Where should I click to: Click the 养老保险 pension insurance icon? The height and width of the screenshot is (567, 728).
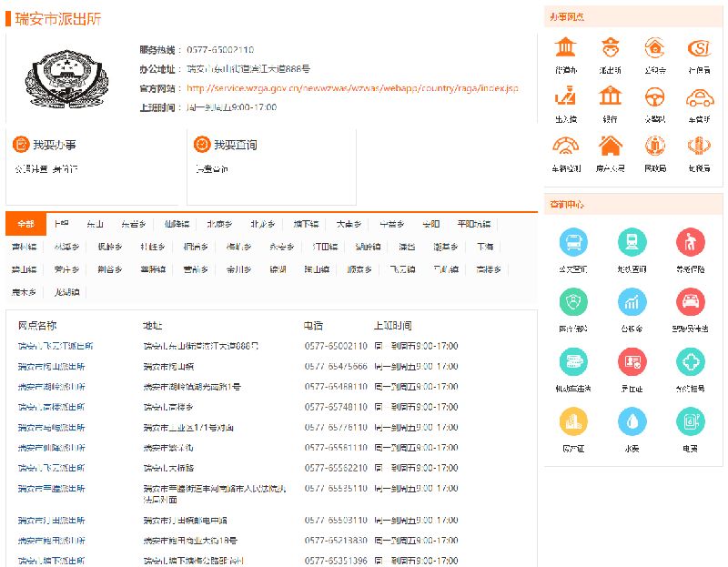coord(691,243)
